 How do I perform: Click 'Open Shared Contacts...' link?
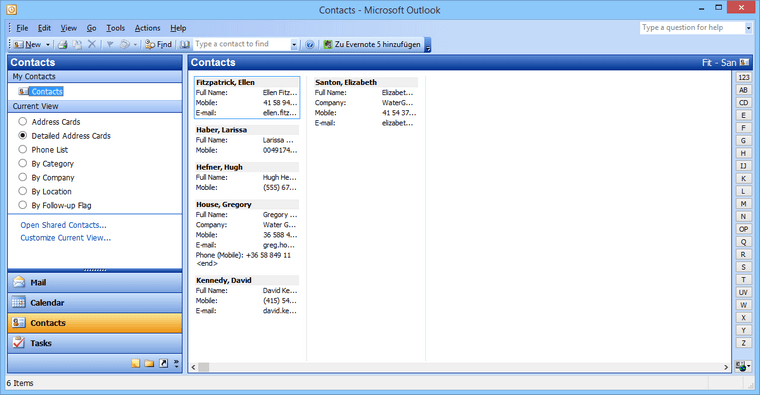coord(63,225)
